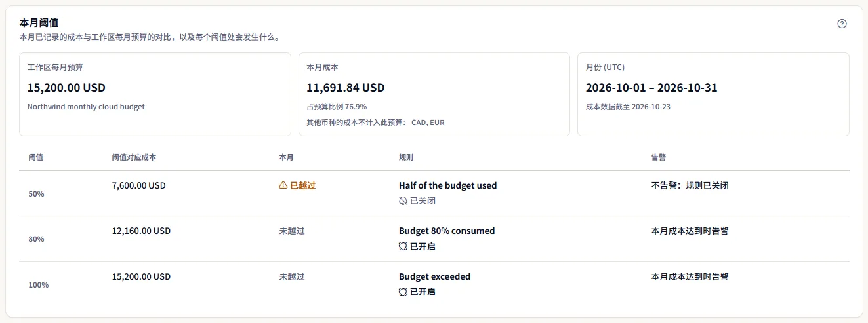Image resolution: width=868 pixels, height=323 pixels.
Task: Click the 本月 column header
Action: [x=287, y=157]
